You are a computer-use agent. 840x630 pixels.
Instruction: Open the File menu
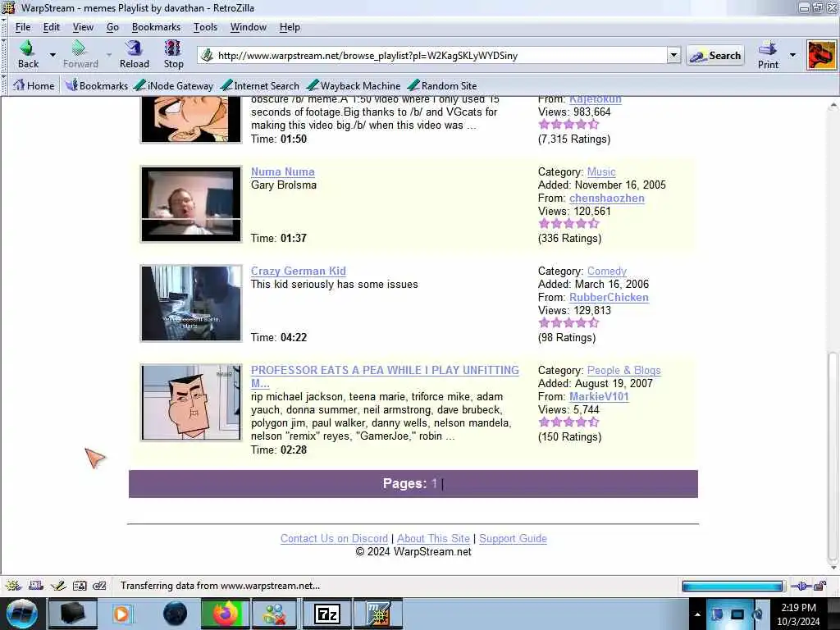click(x=22, y=27)
